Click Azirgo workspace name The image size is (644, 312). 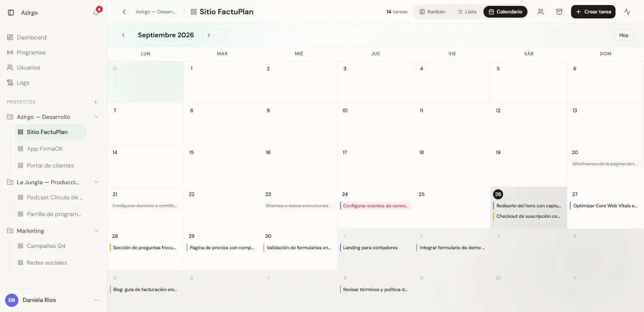point(29,13)
